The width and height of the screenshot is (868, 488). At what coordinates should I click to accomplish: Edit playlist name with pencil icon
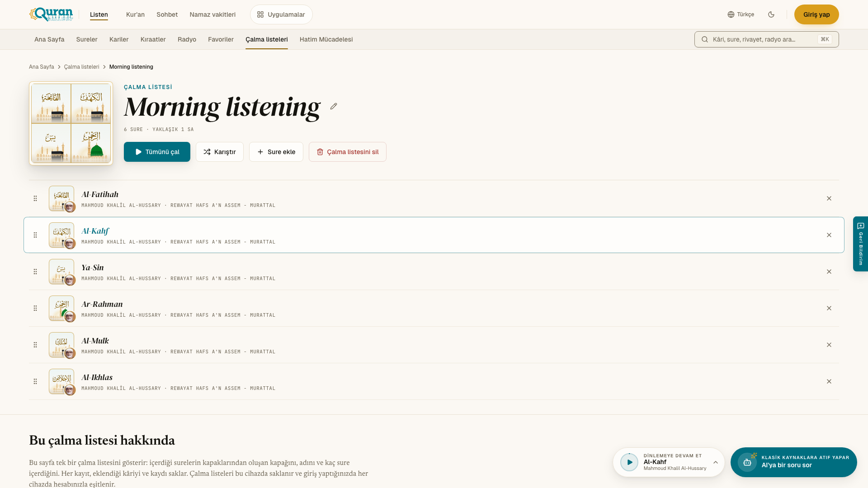334,106
